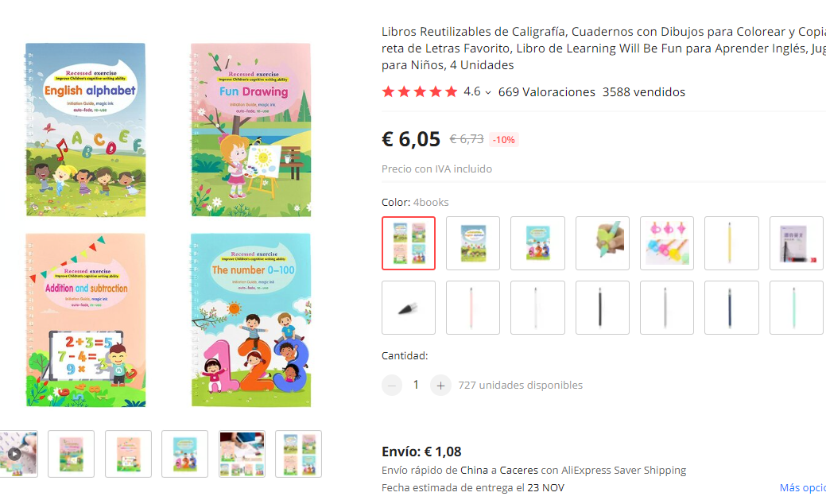Open Más opciones shipping link

[x=802, y=487]
